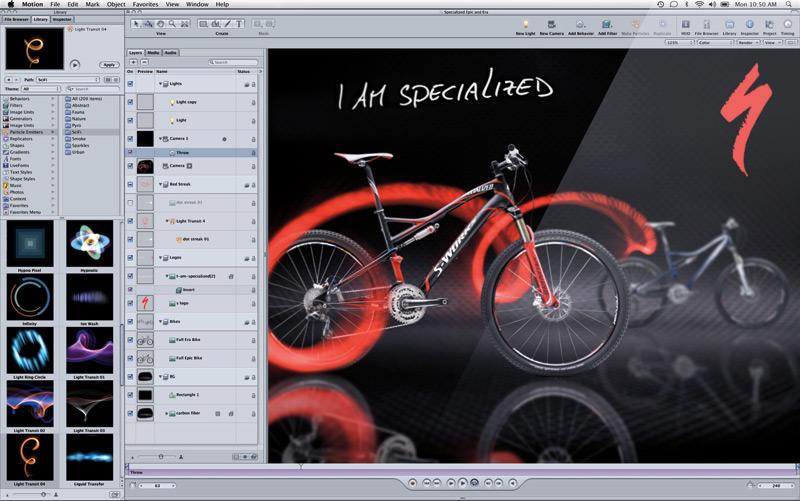
Task: Click the lock icon on Light copy row
Action: click(253, 103)
